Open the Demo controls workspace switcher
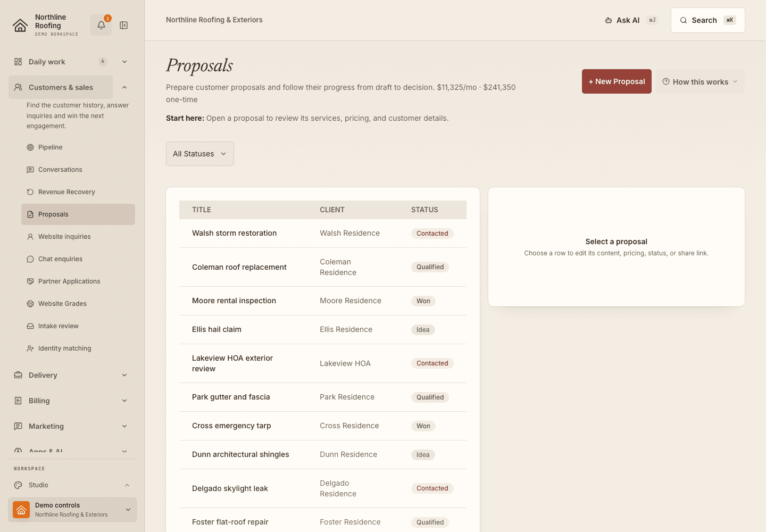The width and height of the screenshot is (766, 532). click(72, 510)
